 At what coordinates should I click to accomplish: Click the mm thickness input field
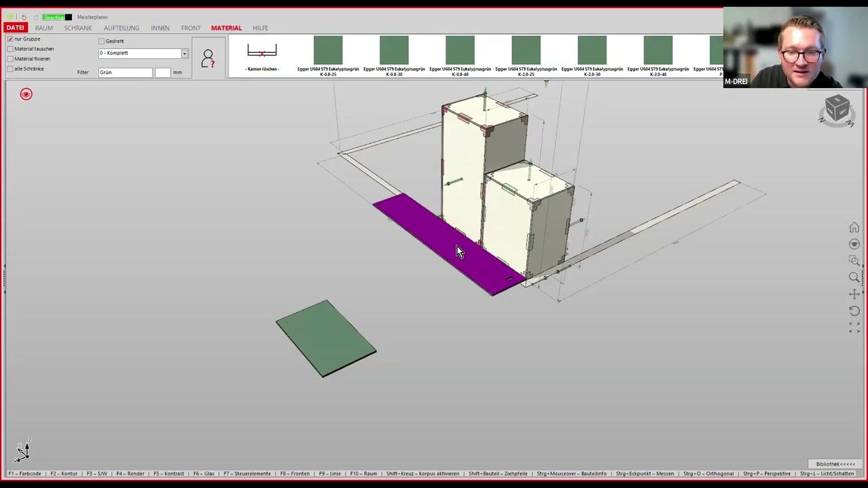163,72
